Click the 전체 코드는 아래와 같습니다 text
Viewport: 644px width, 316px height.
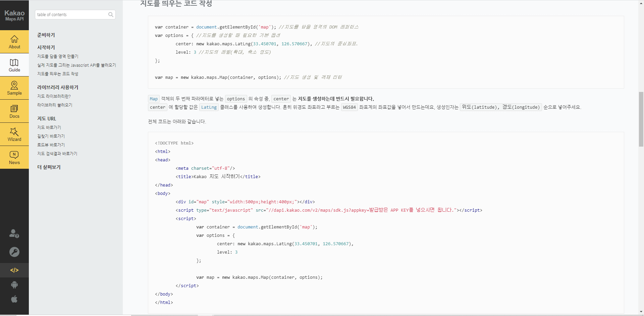pos(177,121)
